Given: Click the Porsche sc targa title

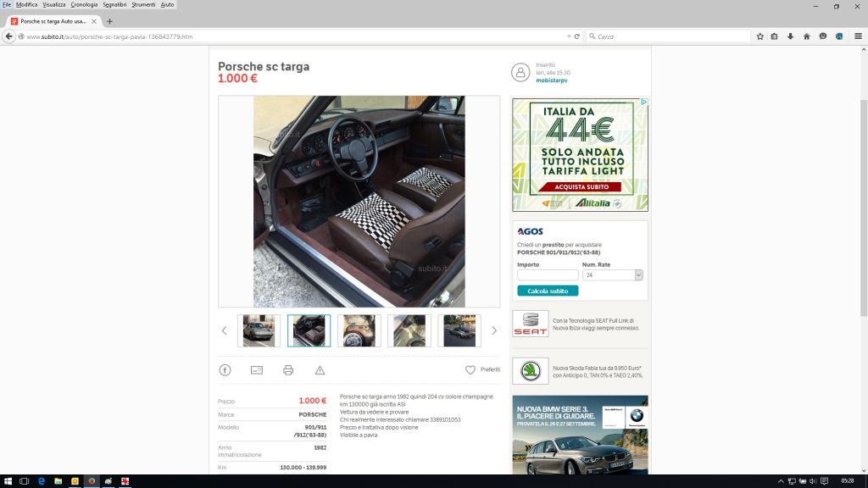Looking at the screenshot, I should (x=264, y=66).
